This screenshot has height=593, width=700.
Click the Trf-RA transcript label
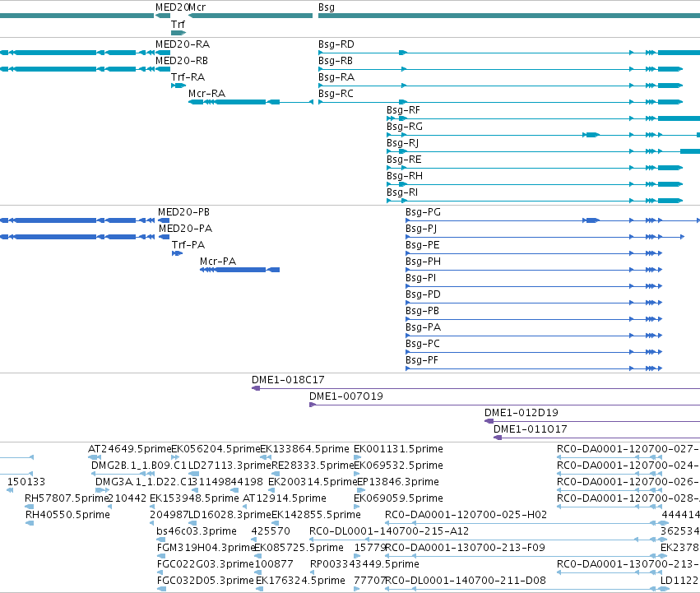[x=188, y=77]
